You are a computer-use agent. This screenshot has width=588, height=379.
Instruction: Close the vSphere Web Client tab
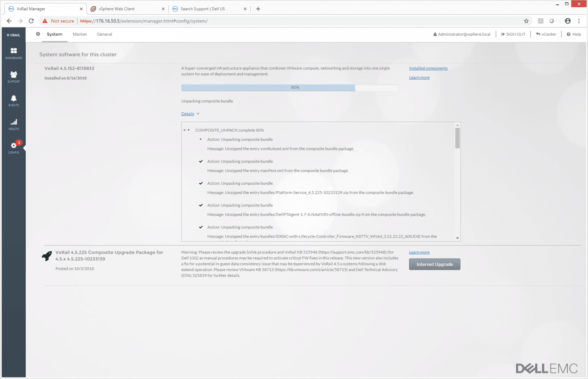[163, 9]
